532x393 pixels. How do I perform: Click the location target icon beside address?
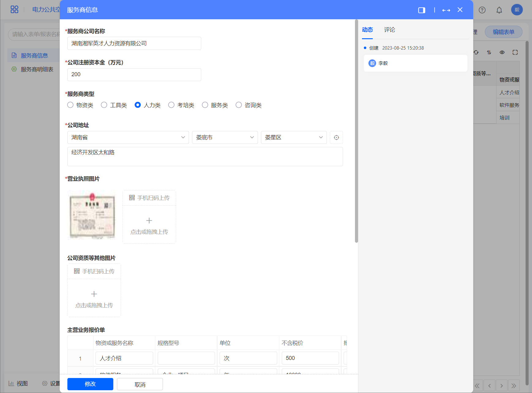336,137
